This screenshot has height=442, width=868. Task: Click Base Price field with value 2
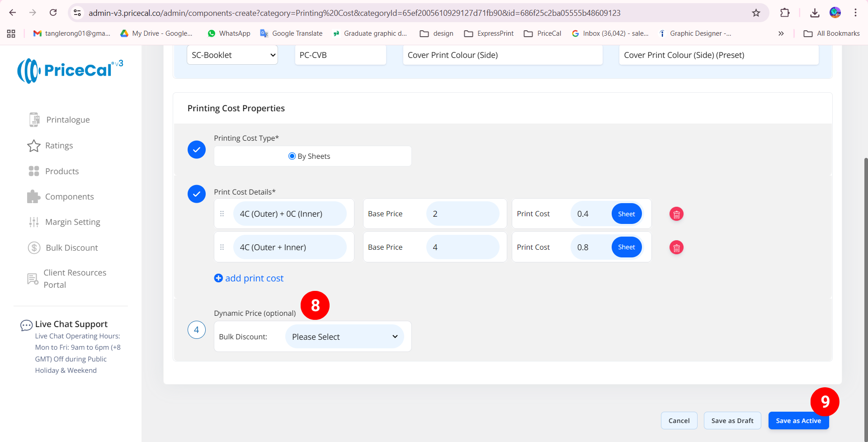(x=462, y=214)
